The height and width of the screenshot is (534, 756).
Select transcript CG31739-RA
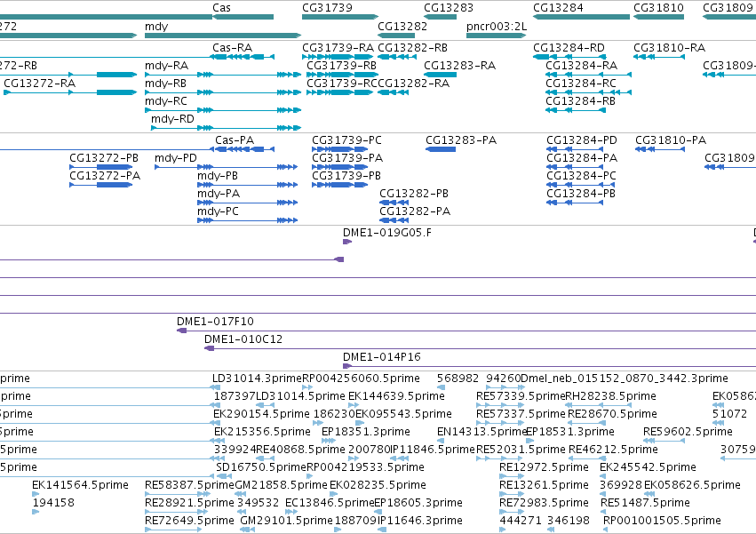tap(338, 48)
